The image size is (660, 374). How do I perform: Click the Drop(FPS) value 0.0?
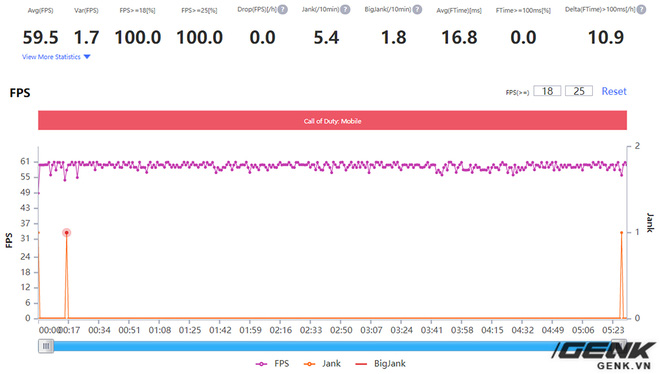263,37
